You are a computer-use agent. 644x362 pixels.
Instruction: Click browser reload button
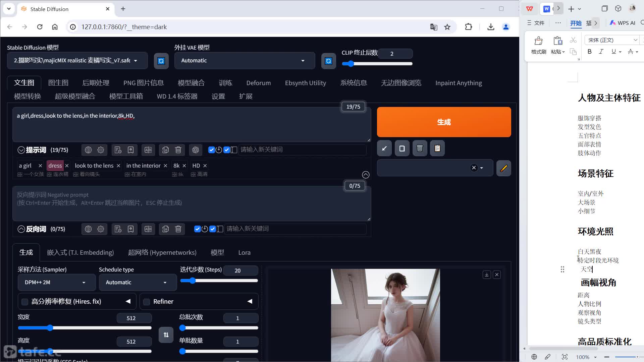point(40,27)
